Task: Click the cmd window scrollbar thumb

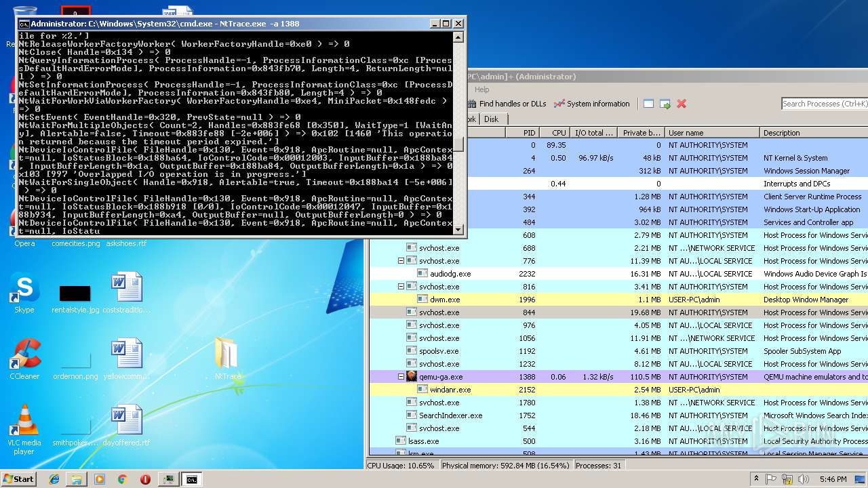Action: (x=458, y=144)
